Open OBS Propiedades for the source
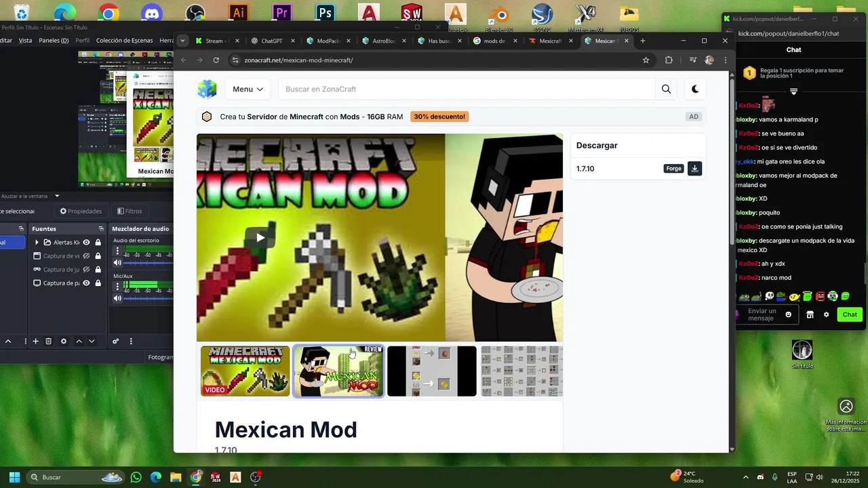The width and height of the screenshot is (868, 488). coord(81,211)
